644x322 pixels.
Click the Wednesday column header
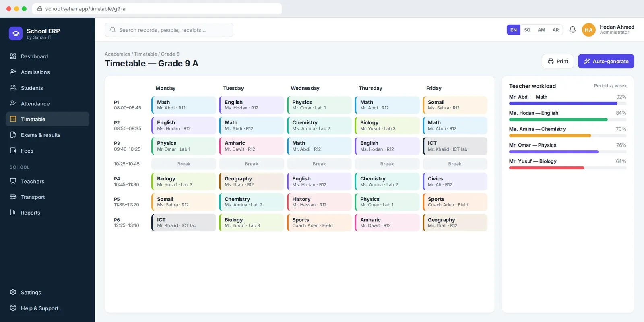point(305,88)
